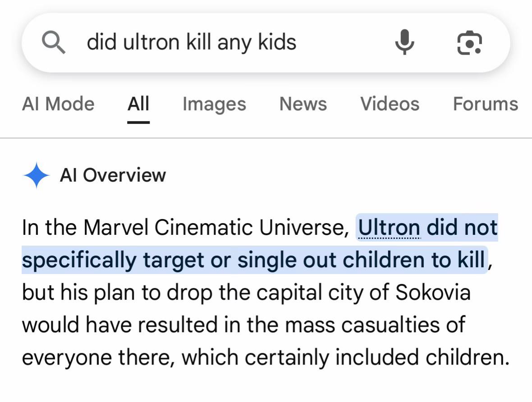This screenshot has height=402, width=532.
Task: Switch to the AI Mode tab
Action: (x=58, y=104)
